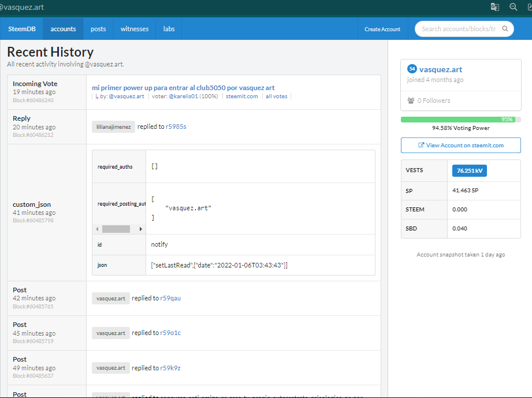
Task: Open author @vasquez.art link in vote row
Action: (127, 96)
